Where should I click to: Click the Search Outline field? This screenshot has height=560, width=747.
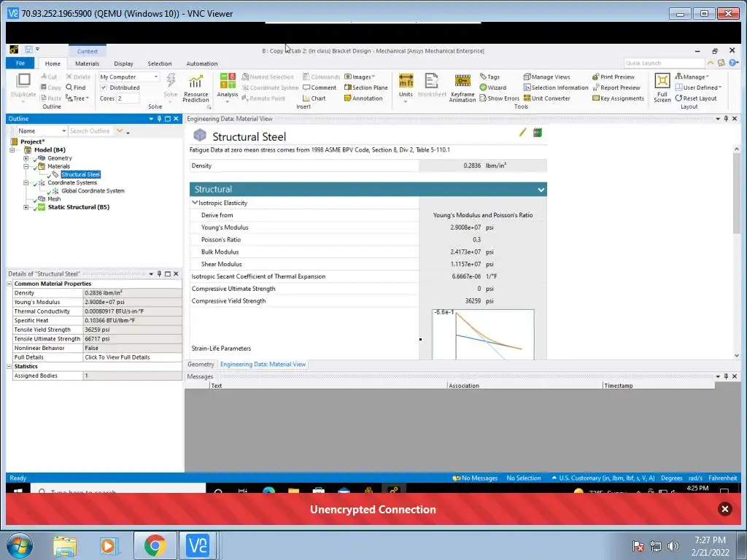coord(90,131)
